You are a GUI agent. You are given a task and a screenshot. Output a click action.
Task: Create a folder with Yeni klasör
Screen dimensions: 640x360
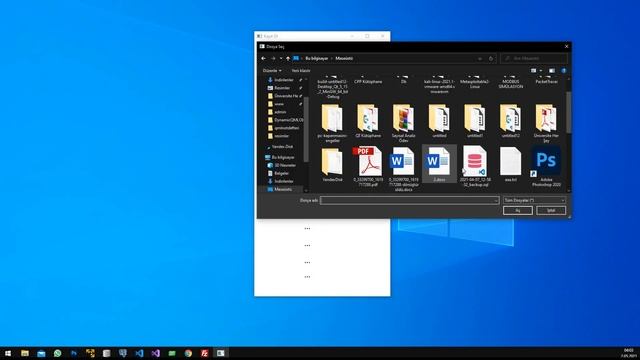[301, 71]
